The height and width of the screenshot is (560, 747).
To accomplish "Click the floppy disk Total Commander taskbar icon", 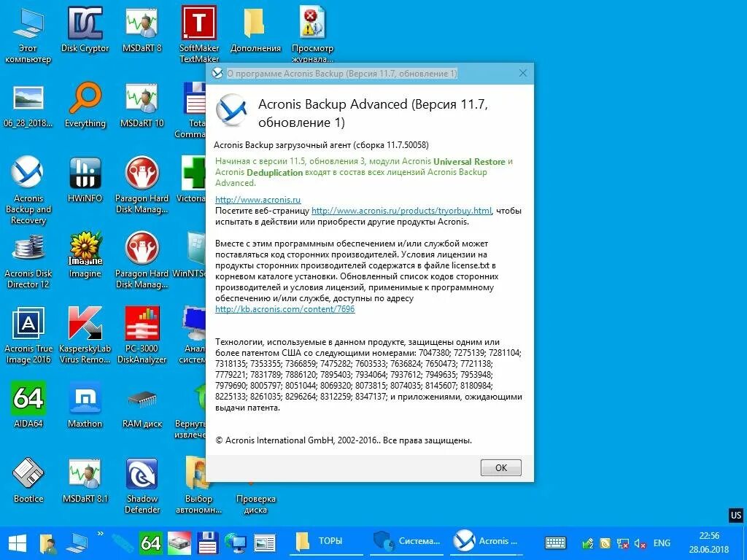I will 208,542.
